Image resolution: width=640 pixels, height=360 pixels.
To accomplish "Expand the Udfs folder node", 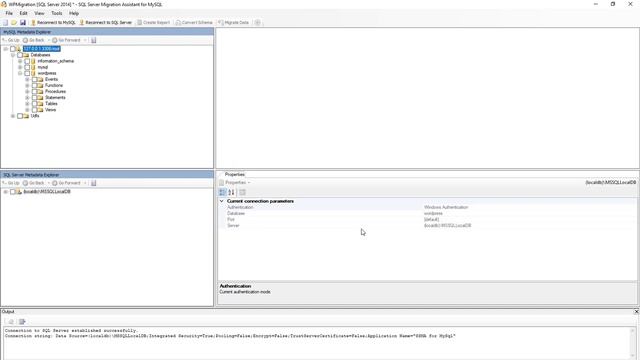I will point(13,116).
